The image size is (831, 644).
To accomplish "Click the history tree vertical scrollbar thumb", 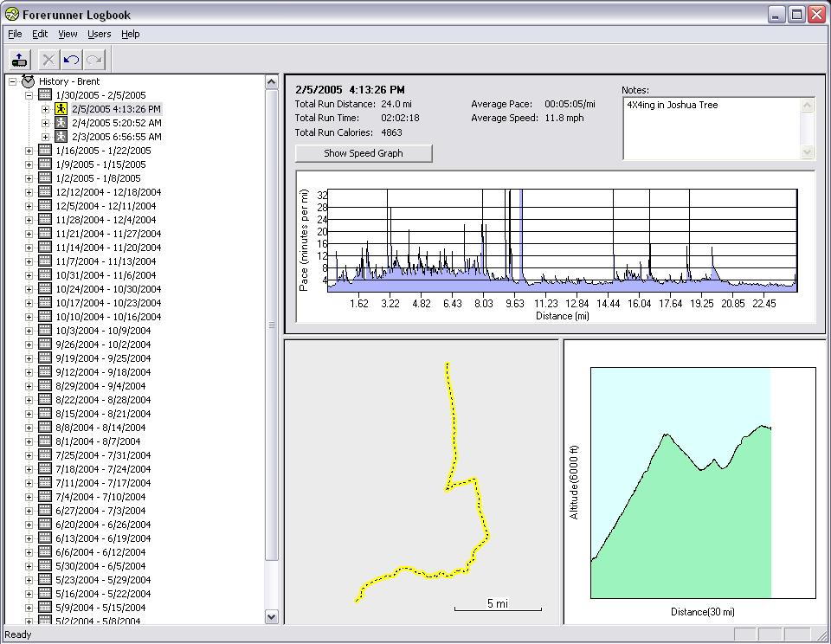I will pos(271,325).
